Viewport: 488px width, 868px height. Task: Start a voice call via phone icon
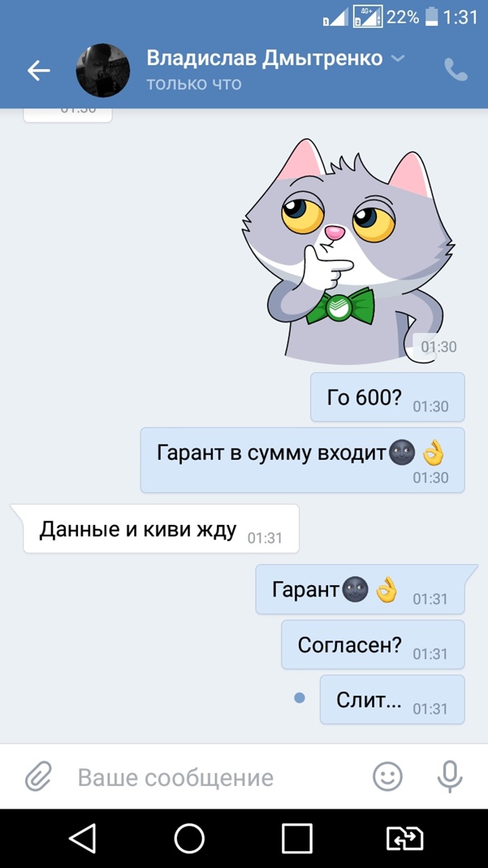click(x=456, y=70)
